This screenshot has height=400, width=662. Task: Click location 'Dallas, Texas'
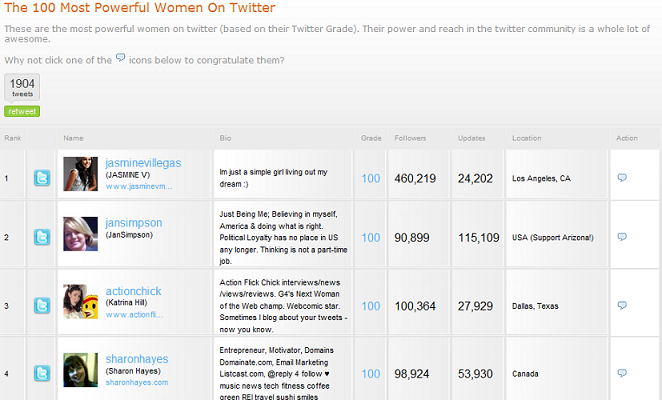535,306
